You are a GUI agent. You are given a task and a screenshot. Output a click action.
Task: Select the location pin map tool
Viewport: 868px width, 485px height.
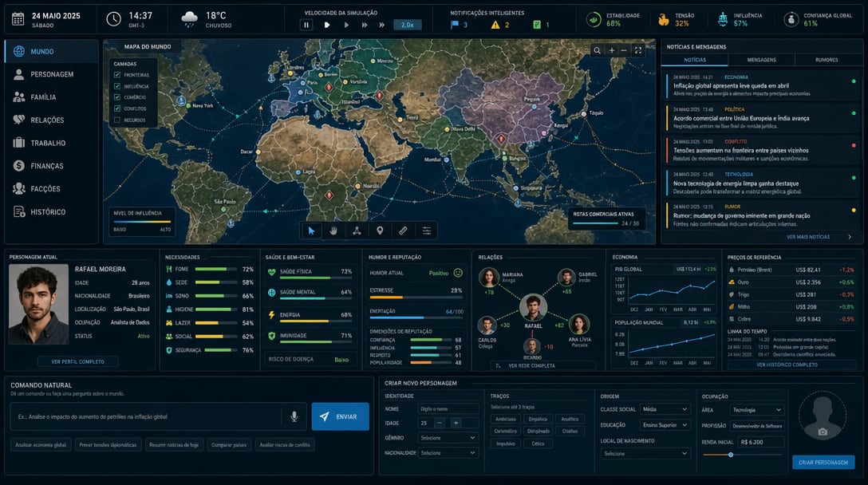(380, 231)
